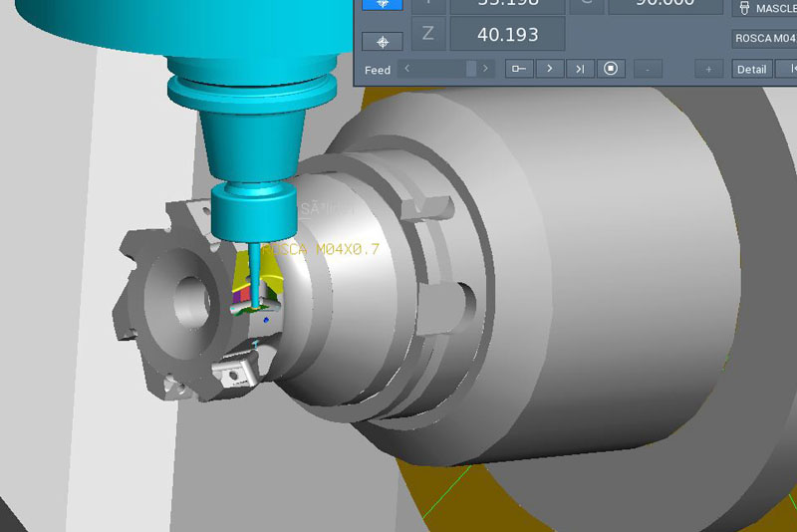
Task: Click the crosshair target icon button
Action: (383, 41)
